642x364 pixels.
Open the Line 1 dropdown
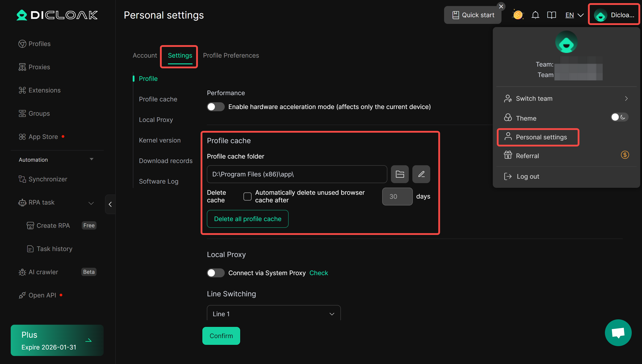273,314
